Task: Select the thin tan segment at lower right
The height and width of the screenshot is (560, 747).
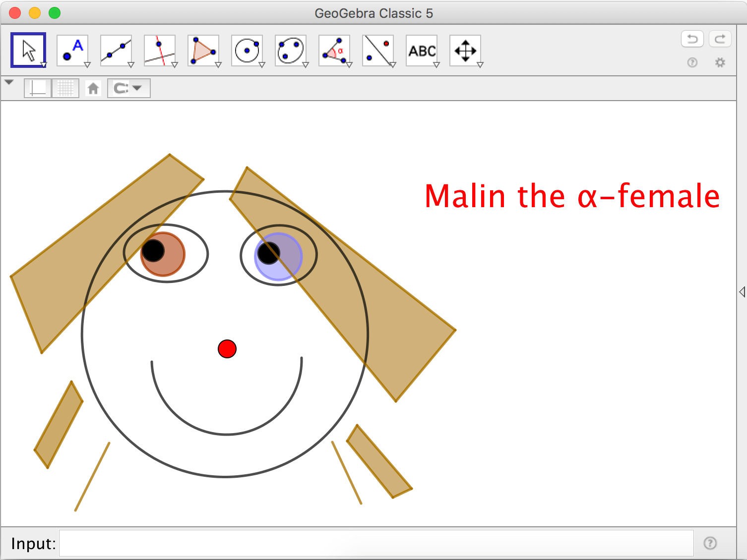Action: point(347,473)
